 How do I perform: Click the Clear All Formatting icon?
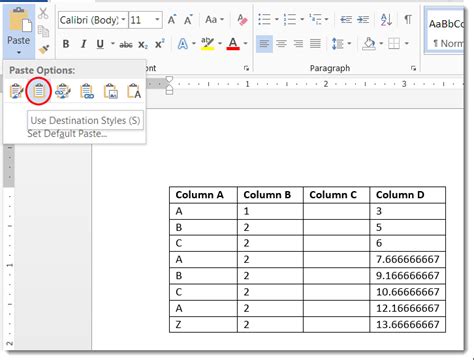click(242, 20)
